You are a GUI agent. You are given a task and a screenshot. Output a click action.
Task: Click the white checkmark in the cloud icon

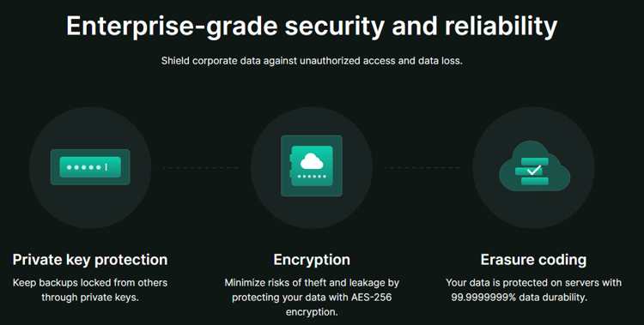coord(533,170)
